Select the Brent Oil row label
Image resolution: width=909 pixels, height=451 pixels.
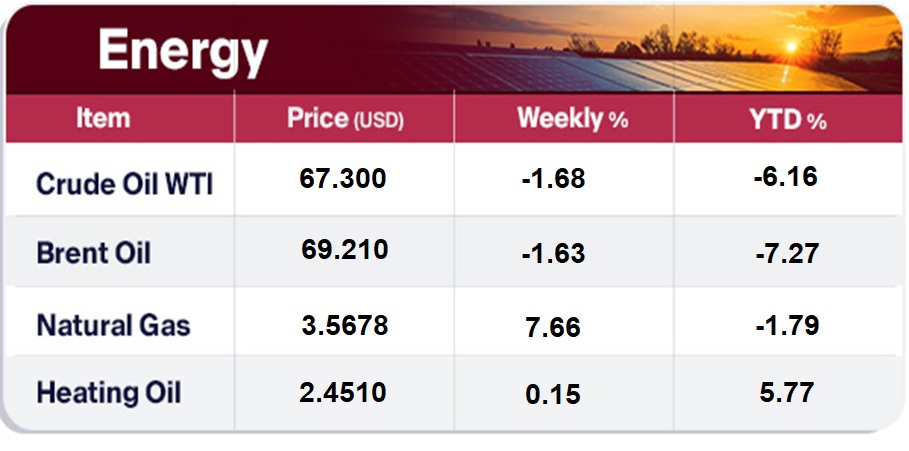tap(93, 253)
